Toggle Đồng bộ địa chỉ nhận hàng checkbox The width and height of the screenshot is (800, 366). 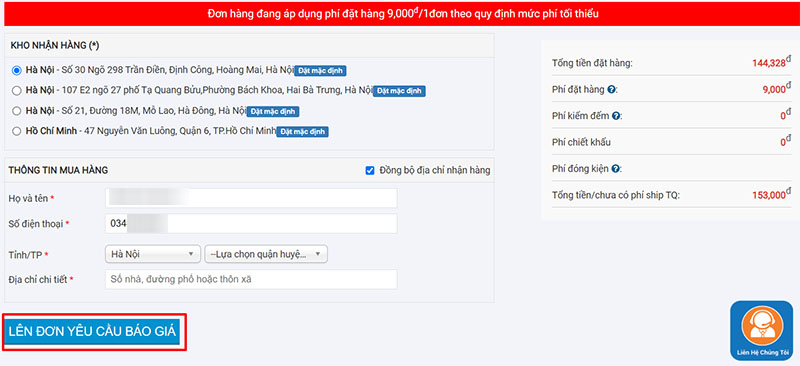[370, 170]
